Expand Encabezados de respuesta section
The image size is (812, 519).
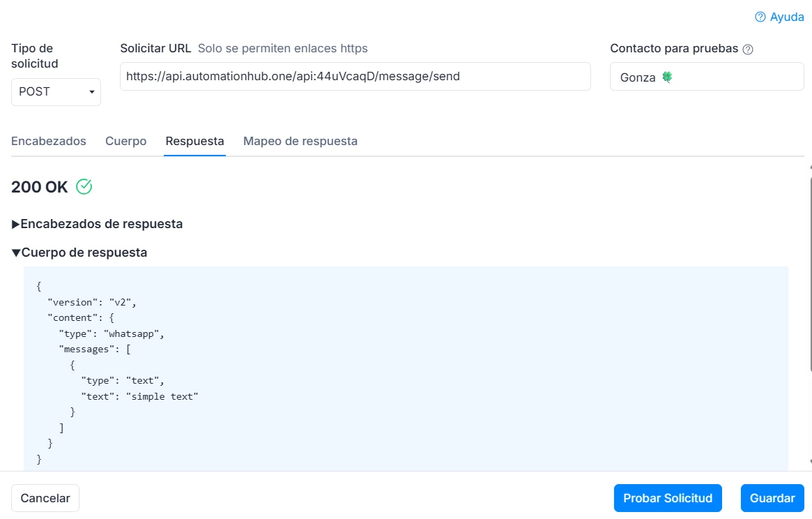(98, 224)
